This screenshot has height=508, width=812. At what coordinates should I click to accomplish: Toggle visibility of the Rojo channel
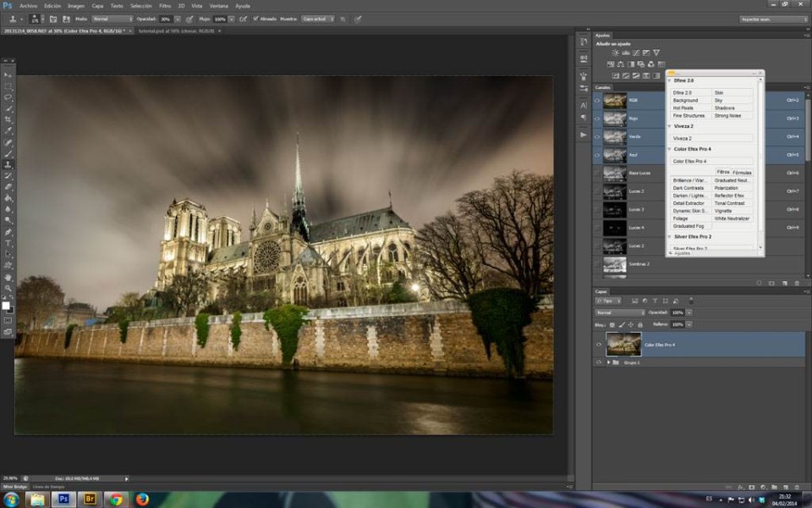click(x=597, y=119)
